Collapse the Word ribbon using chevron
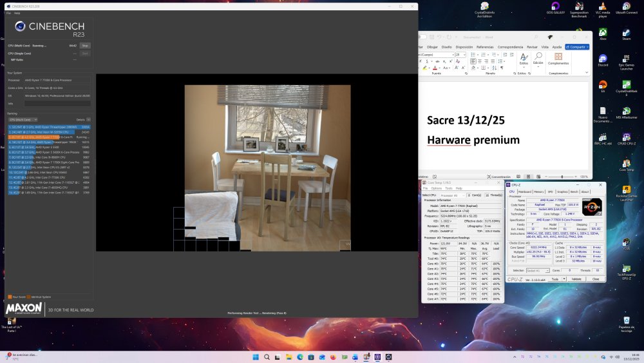 click(x=587, y=72)
